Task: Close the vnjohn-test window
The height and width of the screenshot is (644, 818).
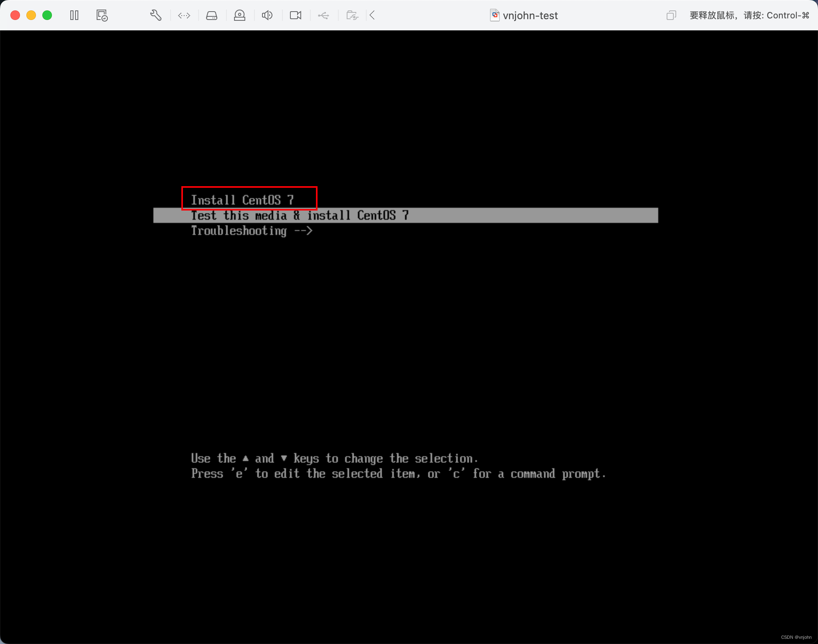Action: click(15, 16)
